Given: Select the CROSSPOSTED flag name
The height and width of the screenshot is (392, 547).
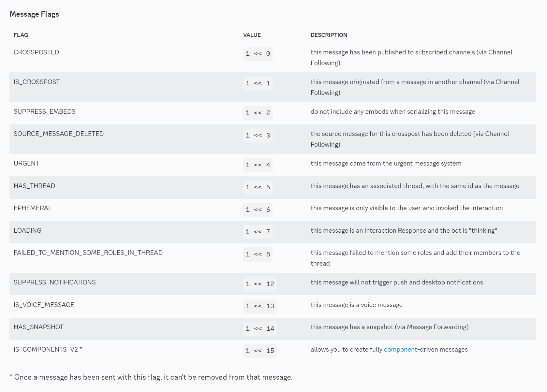Looking at the screenshot, I should click(36, 52).
